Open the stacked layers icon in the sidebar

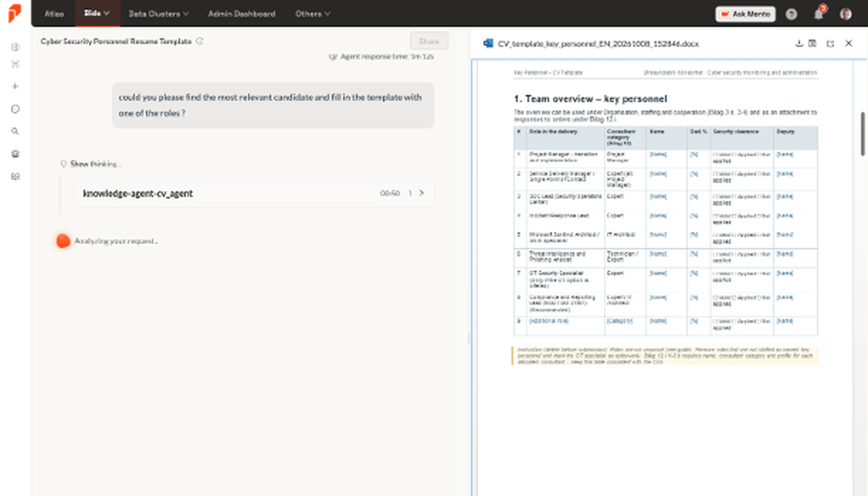[16, 154]
